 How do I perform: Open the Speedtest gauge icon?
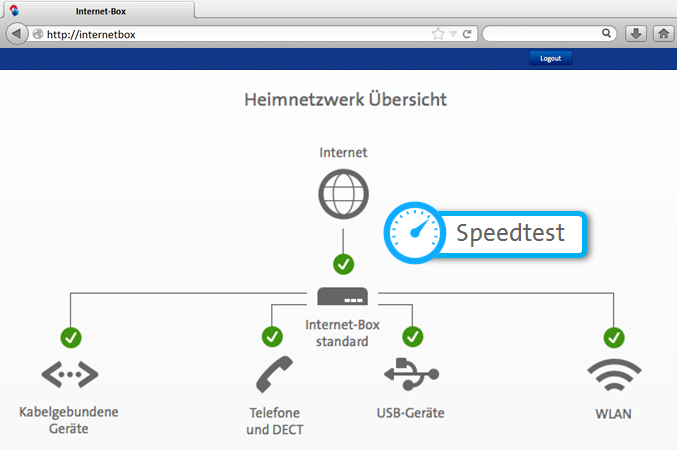tap(414, 232)
